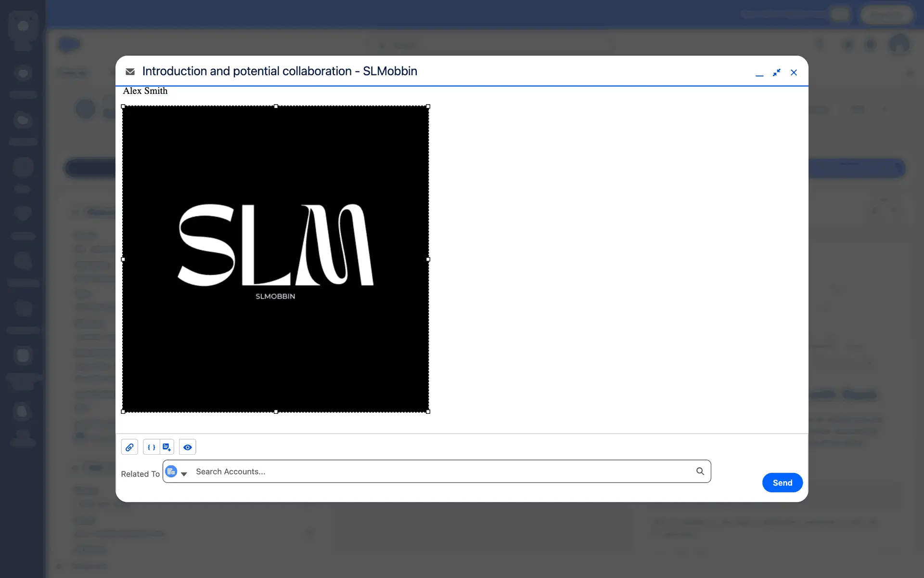Send the email with the Send button

click(782, 483)
